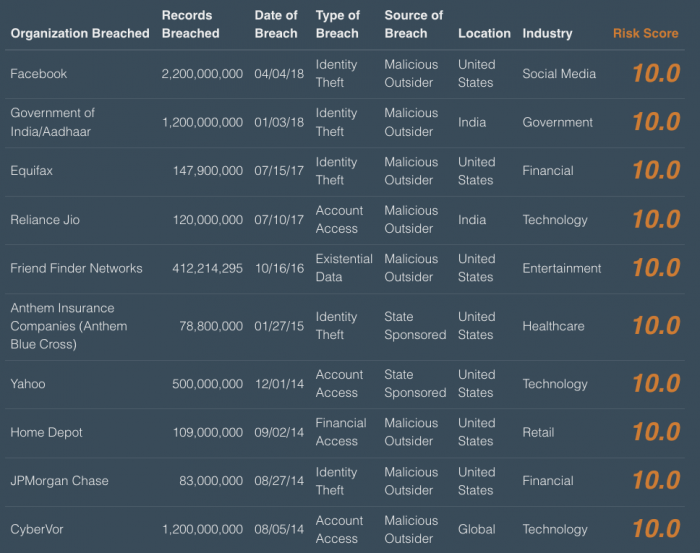Open the Friend Finder Networks entry
This screenshot has height=553, width=700.
[x=76, y=268]
